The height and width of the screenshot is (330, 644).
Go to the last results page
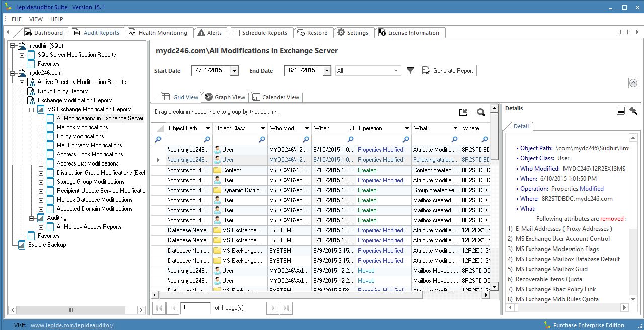click(286, 308)
